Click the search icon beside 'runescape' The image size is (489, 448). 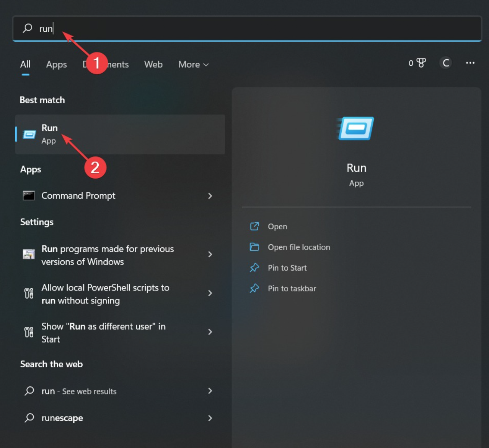29,418
